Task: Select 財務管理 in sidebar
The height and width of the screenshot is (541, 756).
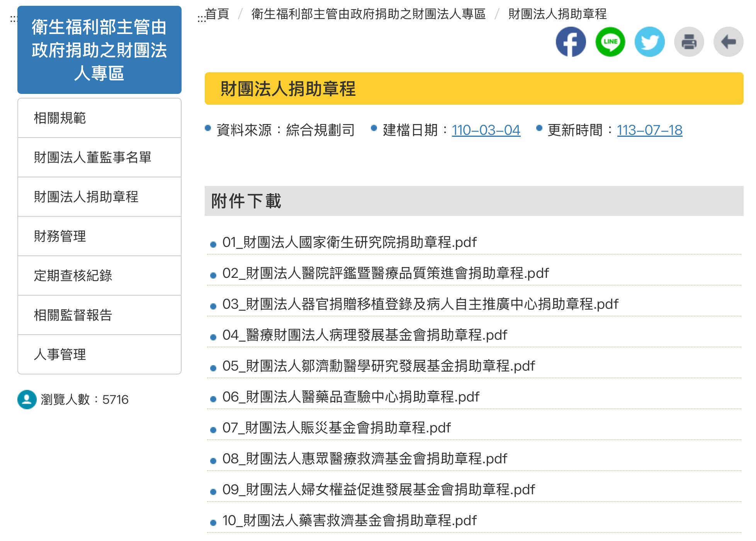Action: pos(60,236)
